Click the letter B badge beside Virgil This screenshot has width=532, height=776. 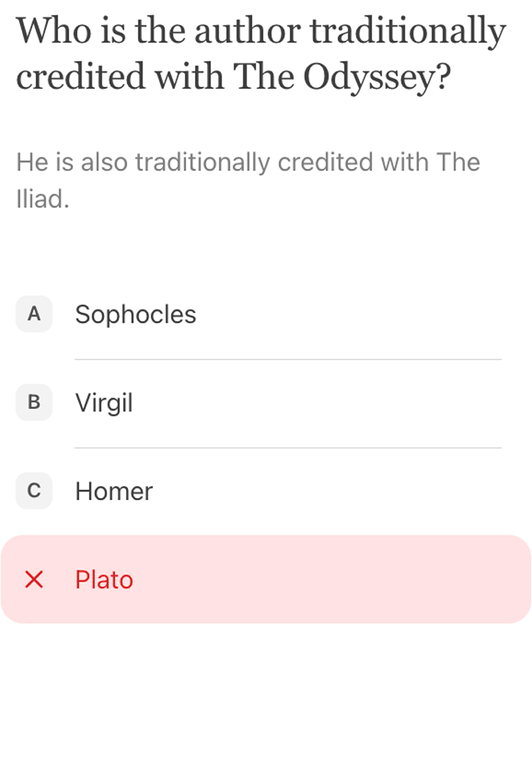tap(34, 403)
